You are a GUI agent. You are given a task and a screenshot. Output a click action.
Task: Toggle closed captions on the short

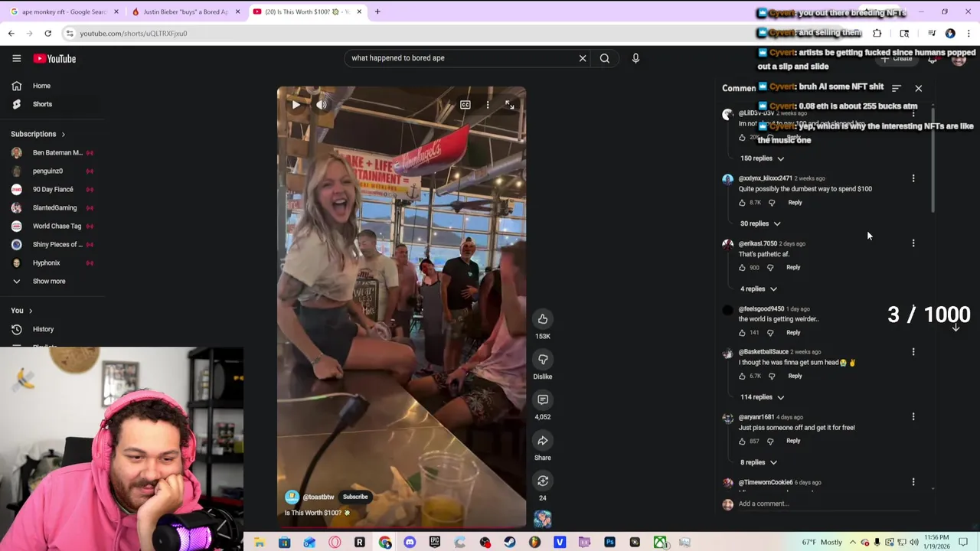(465, 105)
